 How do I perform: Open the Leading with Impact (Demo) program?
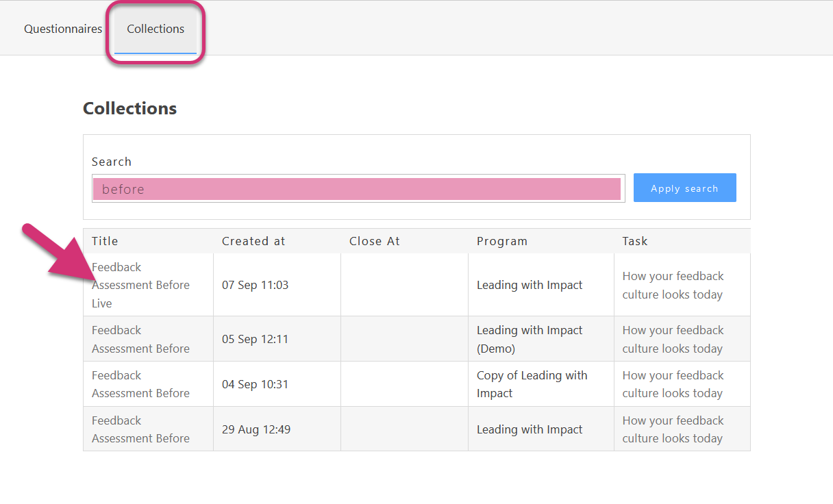pyautogui.click(x=530, y=339)
